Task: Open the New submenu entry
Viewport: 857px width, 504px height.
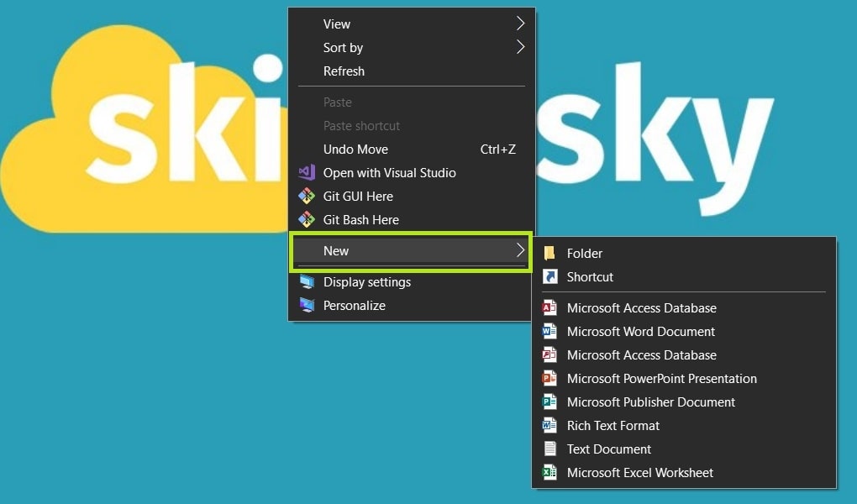Action: coord(411,251)
